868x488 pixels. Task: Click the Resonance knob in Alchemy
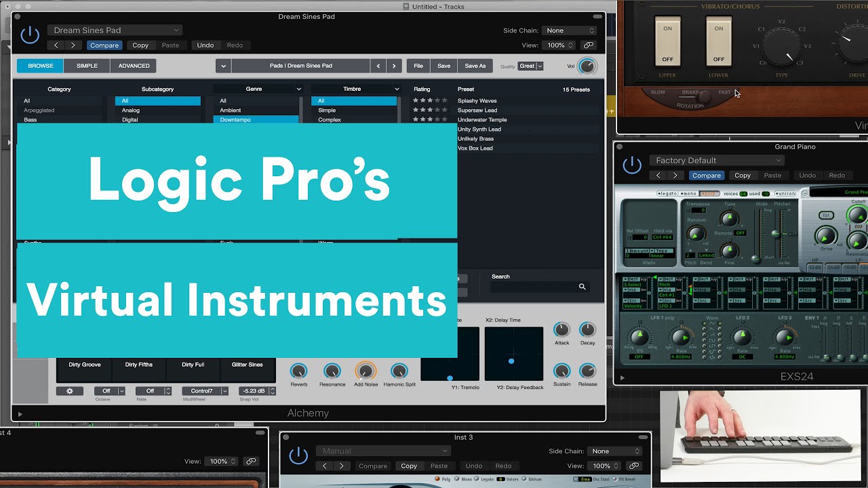point(332,371)
